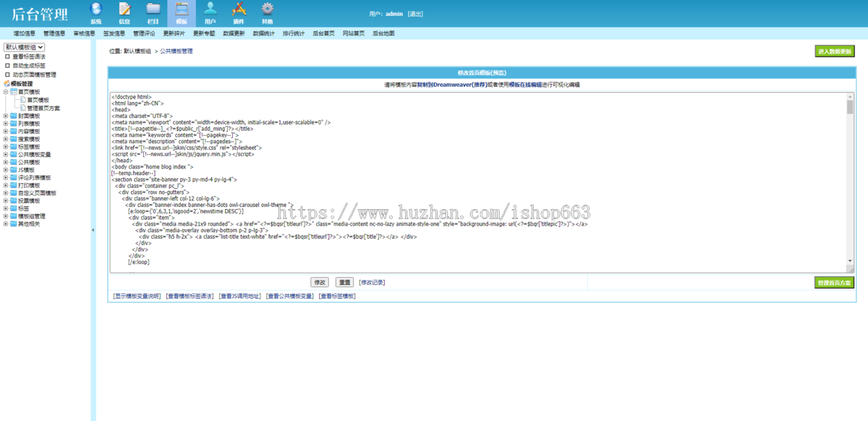Click the 模板管理 home icon in sidebar

coord(7,84)
